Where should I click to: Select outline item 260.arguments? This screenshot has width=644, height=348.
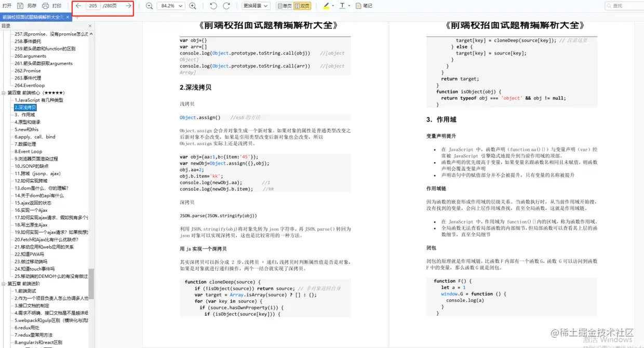30,56
